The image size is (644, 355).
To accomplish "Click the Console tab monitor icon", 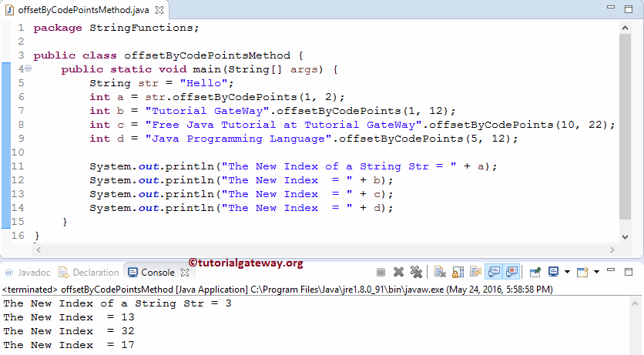I will point(132,273).
